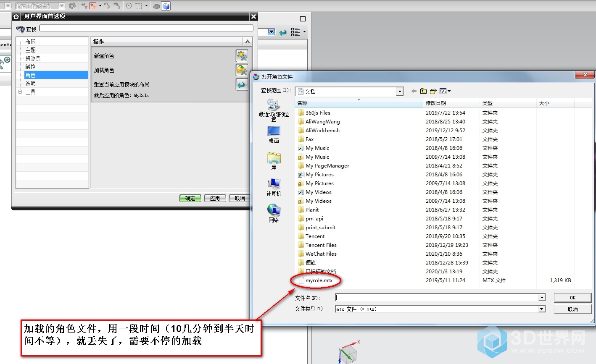Open the dropdown arrow beside the selection rectangle

pos(146,6)
